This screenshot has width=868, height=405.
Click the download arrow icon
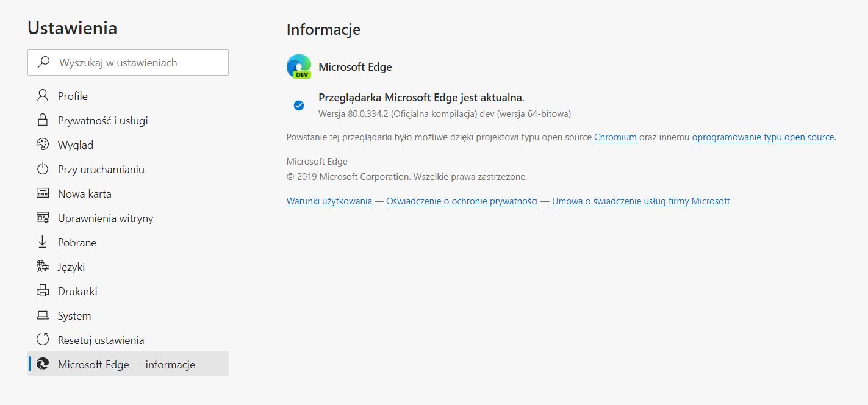point(42,242)
